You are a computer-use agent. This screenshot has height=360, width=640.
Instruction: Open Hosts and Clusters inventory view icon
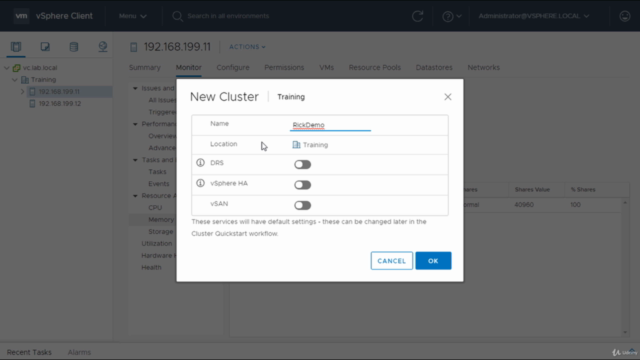click(16, 47)
